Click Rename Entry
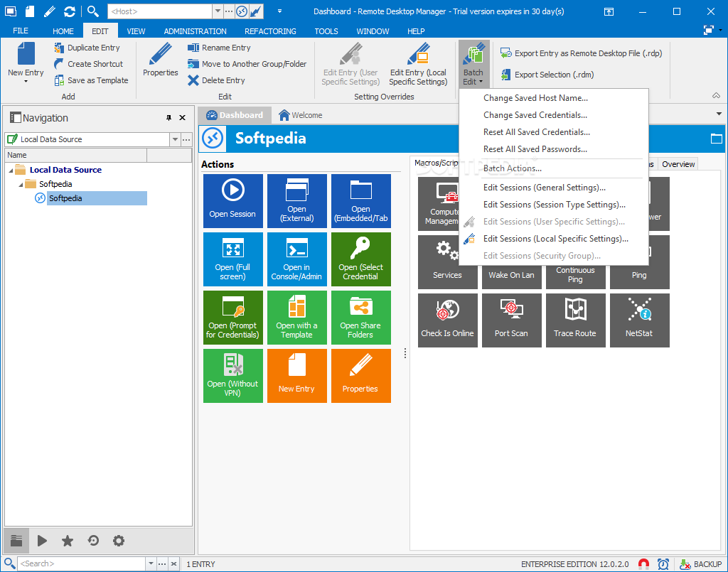 click(219, 48)
